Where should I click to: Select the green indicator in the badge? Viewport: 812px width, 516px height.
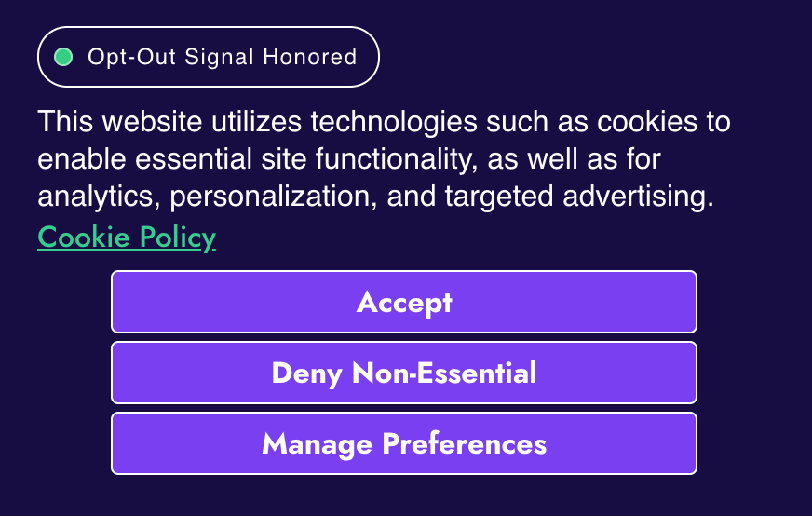pos(64,57)
